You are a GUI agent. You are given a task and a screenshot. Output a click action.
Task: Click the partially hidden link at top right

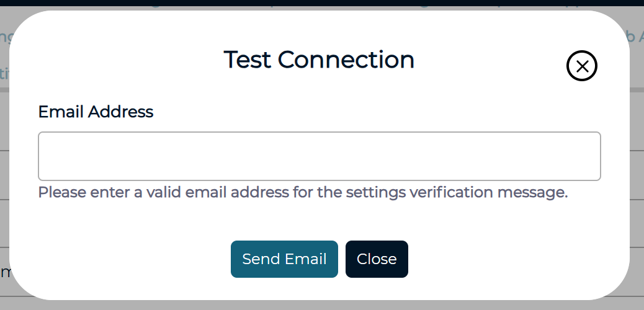[636, 37]
